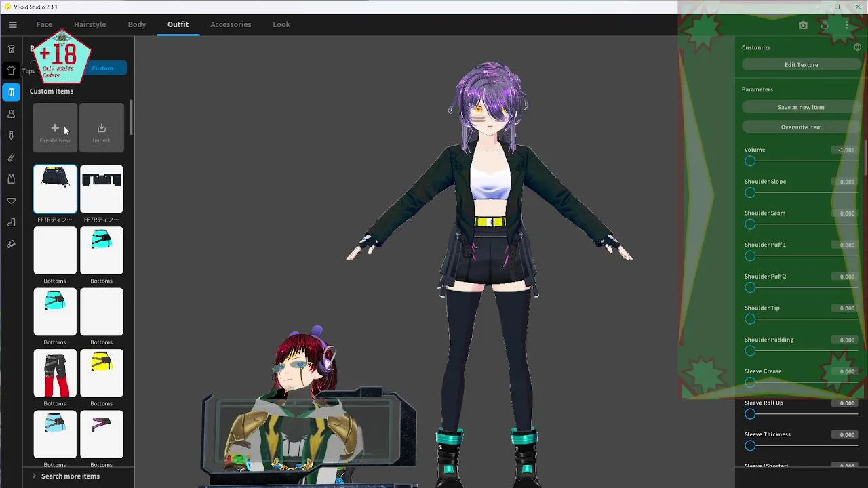The height and width of the screenshot is (488, 868).
Task: Switch to the Hairstyle tab
Action: 90,24
